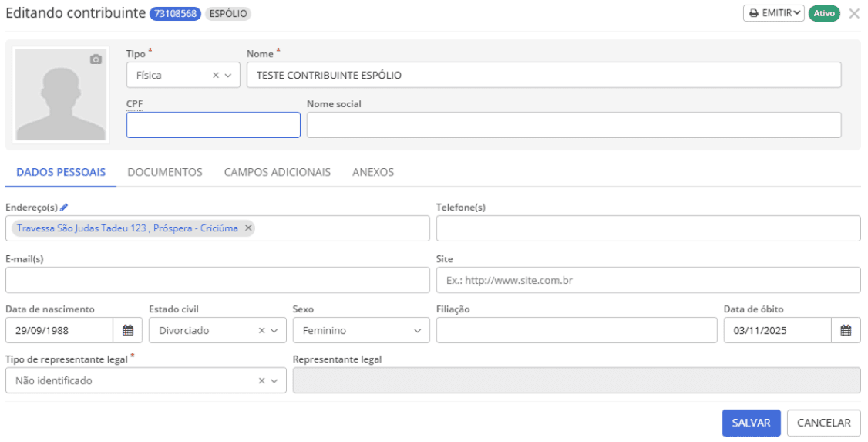Expand the Tipo dropdown
This screenshot has width=868, height=442.
coord(228,76)
